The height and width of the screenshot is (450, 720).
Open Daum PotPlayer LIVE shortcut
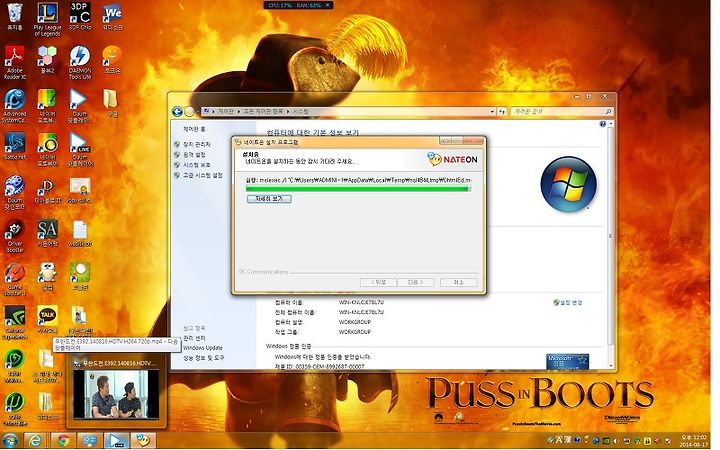click(x=80, y=149)
